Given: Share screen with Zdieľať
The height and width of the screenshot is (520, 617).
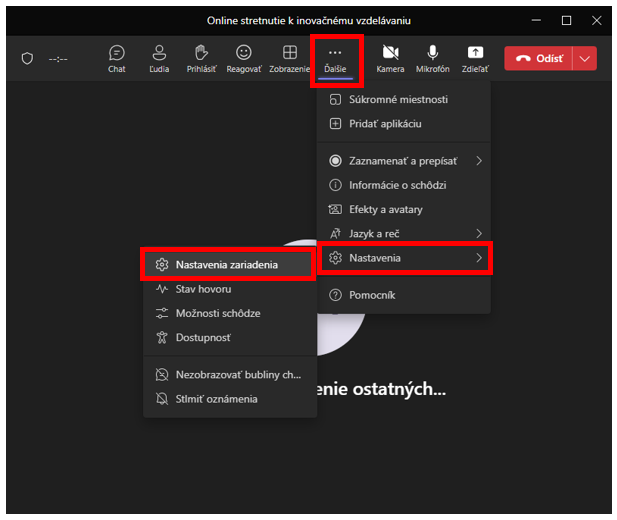Looking at the screenshot, I should [475, 59].
